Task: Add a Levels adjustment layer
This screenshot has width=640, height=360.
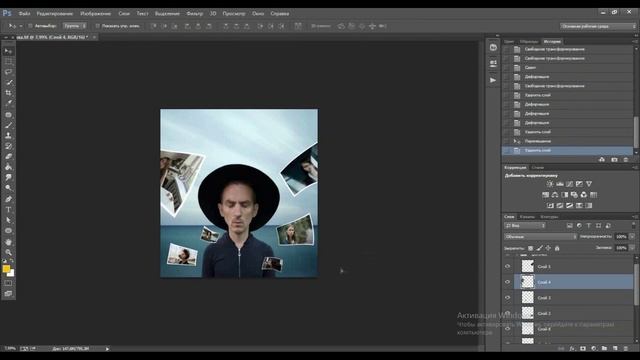Action: point(560,184)
